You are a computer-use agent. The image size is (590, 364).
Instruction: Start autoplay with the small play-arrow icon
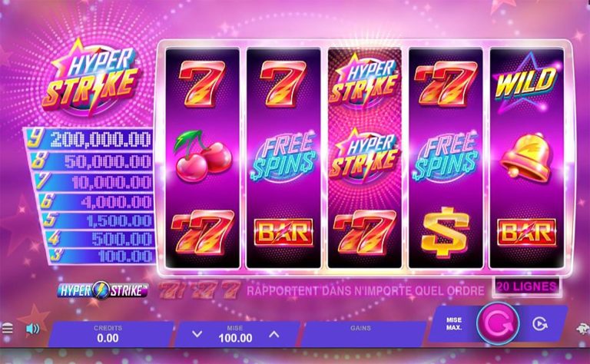click(x=540, y=323)
